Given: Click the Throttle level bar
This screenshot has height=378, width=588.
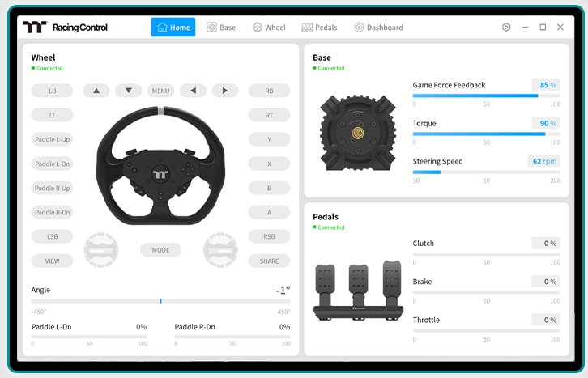Looking at the screenshot, I should 487,331.
